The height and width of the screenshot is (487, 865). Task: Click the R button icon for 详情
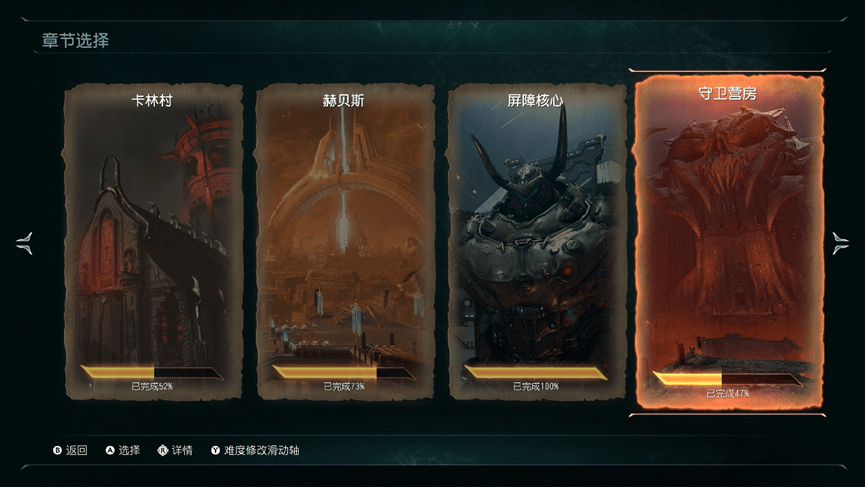(162, 451)
